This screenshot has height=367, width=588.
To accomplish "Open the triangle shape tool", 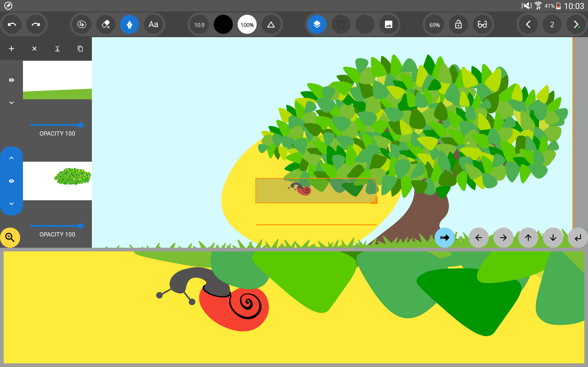I will pos(271,25).
